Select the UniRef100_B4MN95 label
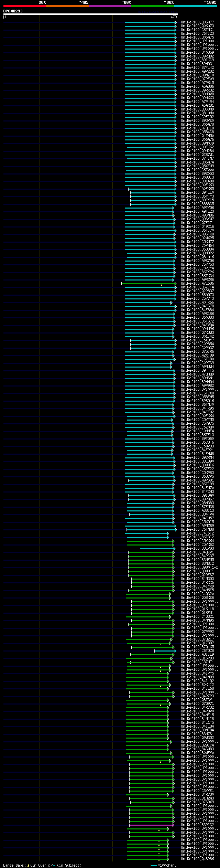This screenshot has width=220, height=868. click(x=197, y=621)
